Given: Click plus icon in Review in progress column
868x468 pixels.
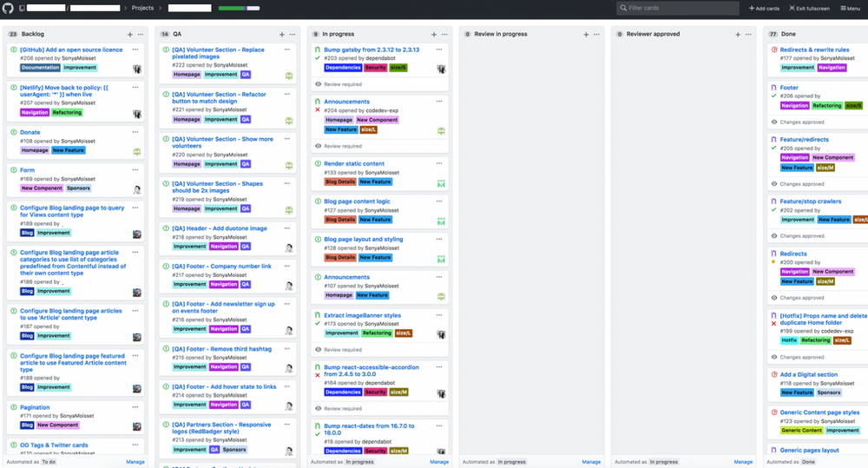Looking at the screenshot, I should [586, 34].
